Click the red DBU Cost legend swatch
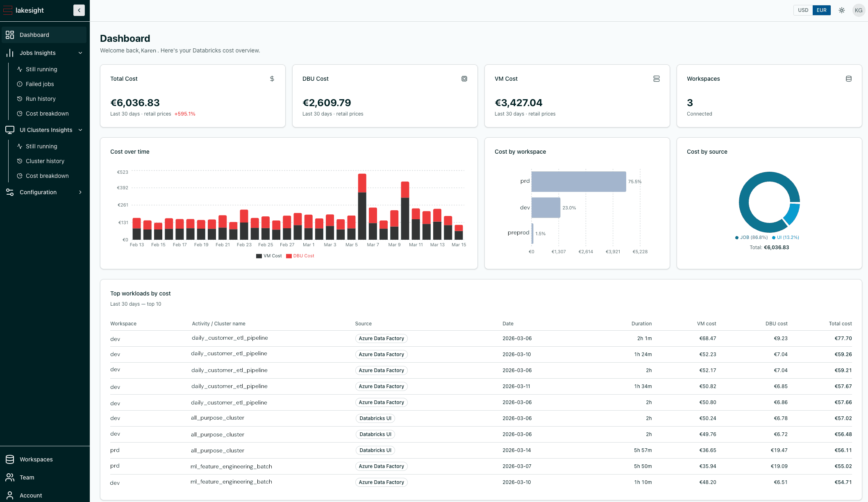868x502 pixels. pyautogui.click(x=289, y=255)
